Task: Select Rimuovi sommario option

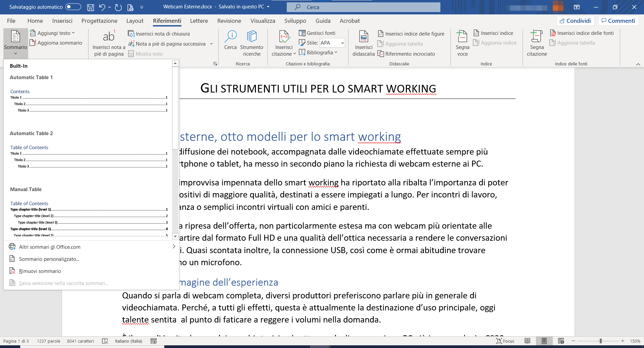Action: tap(40, 271)
